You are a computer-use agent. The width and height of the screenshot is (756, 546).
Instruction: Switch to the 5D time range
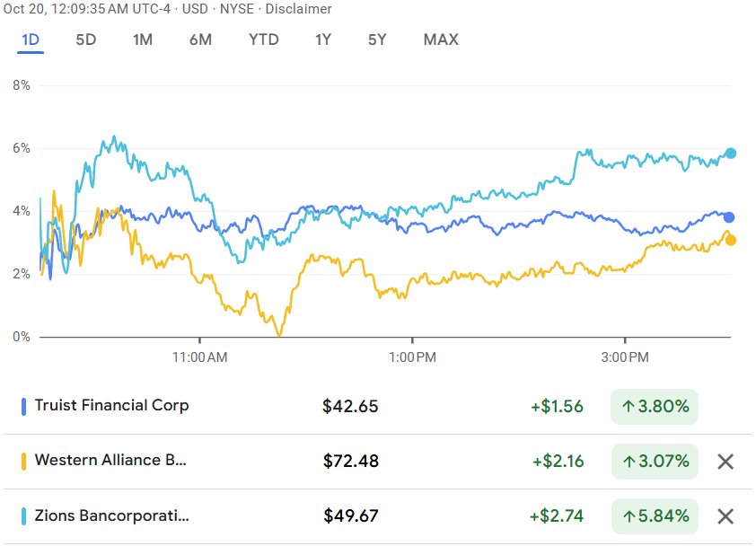click(x=86, y=40)
